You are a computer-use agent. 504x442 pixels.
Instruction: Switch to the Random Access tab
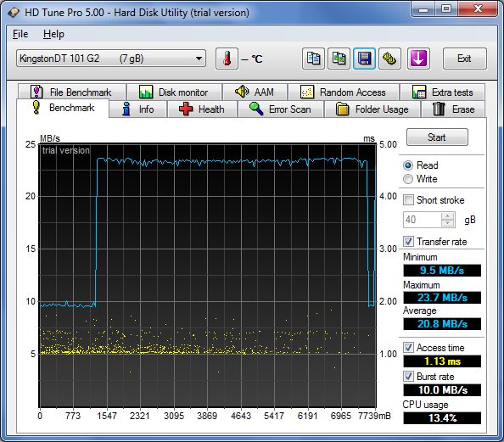(x=344, y=92)
